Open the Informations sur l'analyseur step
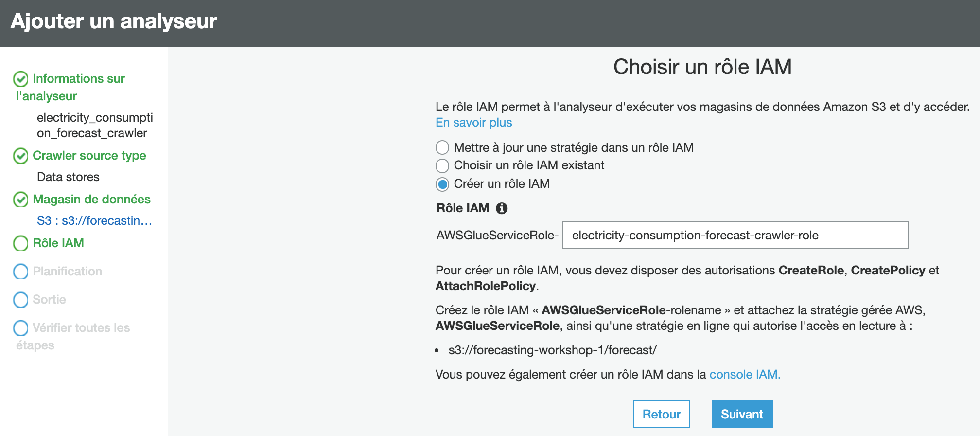Screen dimensions: 980x436 pos(78,79)
